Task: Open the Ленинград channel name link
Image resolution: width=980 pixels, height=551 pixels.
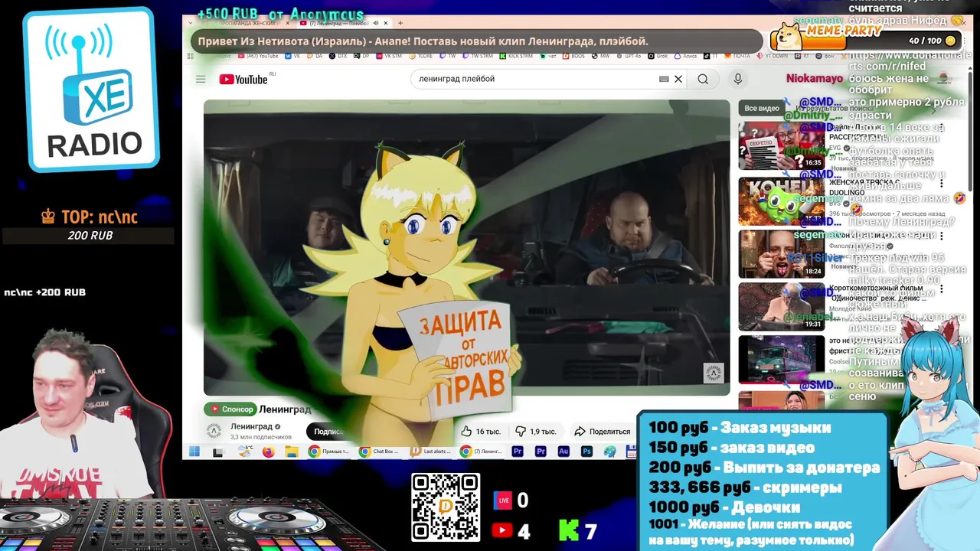Action: pos(251,426)
